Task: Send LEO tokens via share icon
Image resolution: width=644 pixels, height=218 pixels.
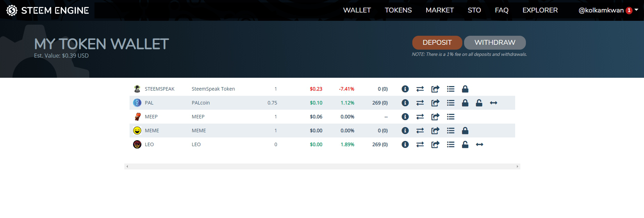Action: 435,144
